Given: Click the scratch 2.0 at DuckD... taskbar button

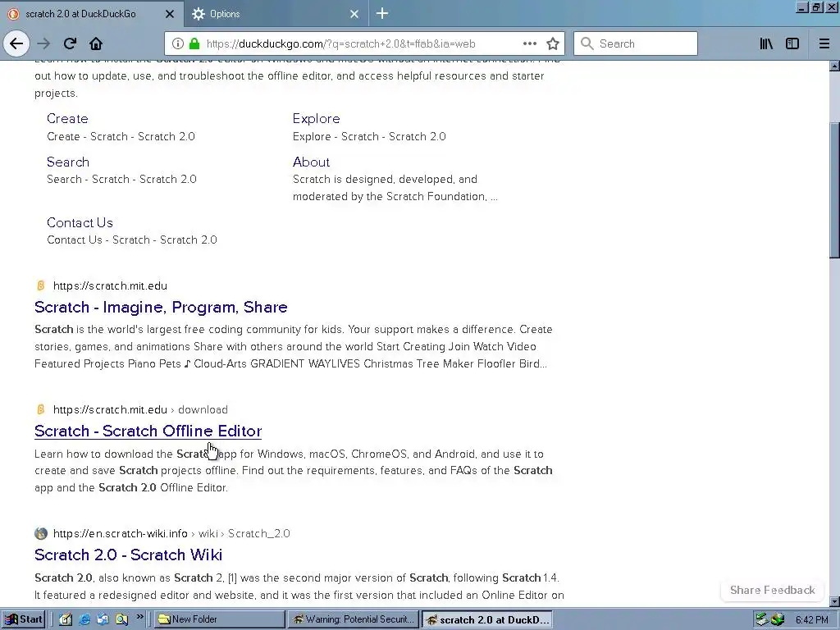Looking at the screenshot, I should pyautogui.click(x=487, y=620).
